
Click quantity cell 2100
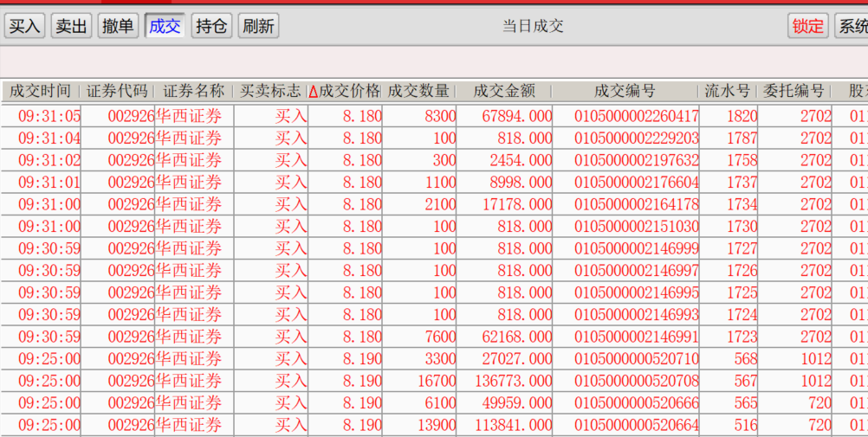(x=441, y=205)
